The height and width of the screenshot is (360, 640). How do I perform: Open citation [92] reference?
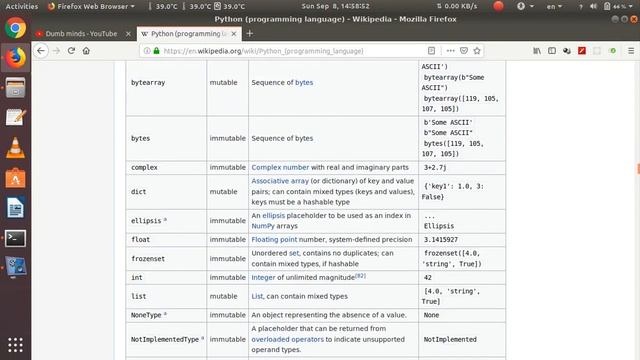[x=360, y=276]
